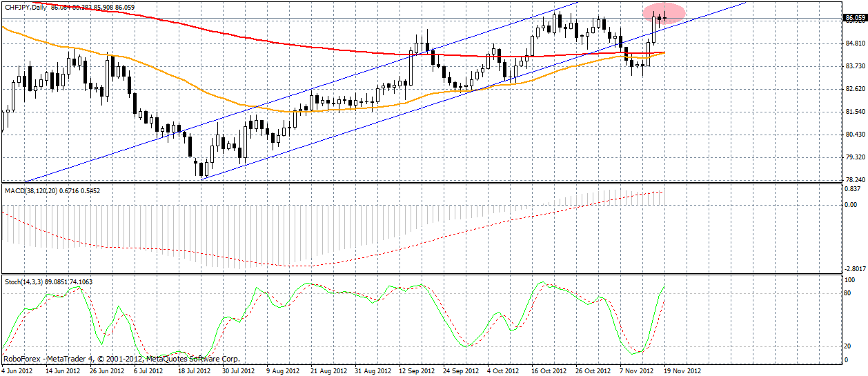
Task: Select the 82.620 price axis level
Action: [x=854, y=89]
